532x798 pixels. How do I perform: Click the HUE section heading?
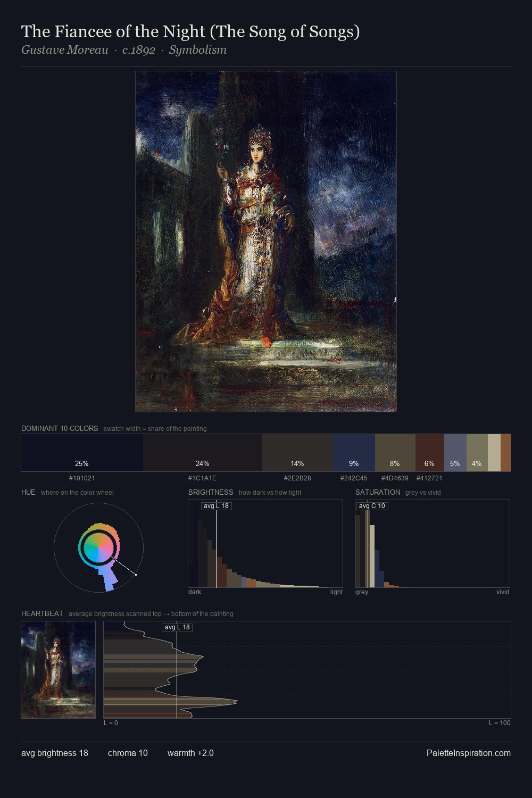(28, 492)
